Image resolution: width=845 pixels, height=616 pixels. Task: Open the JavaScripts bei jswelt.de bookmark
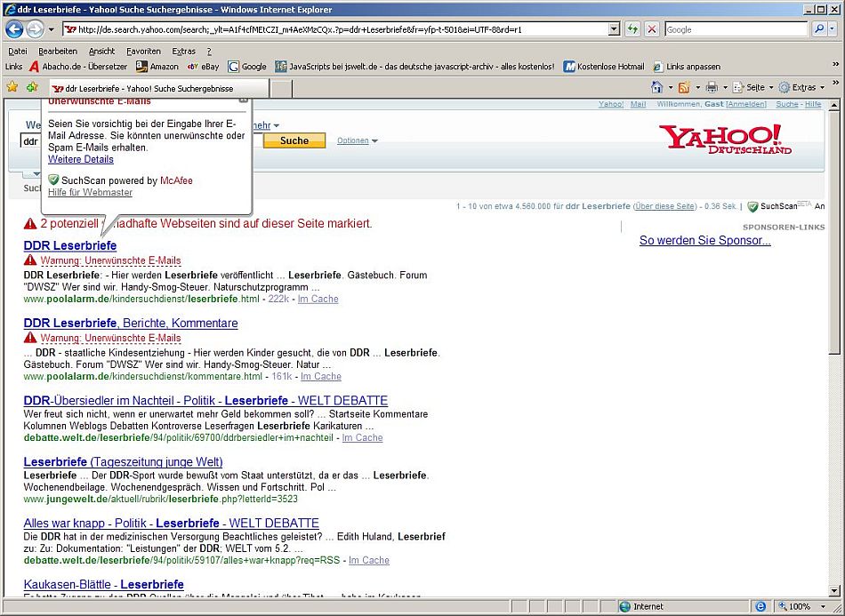click(414, 67)
